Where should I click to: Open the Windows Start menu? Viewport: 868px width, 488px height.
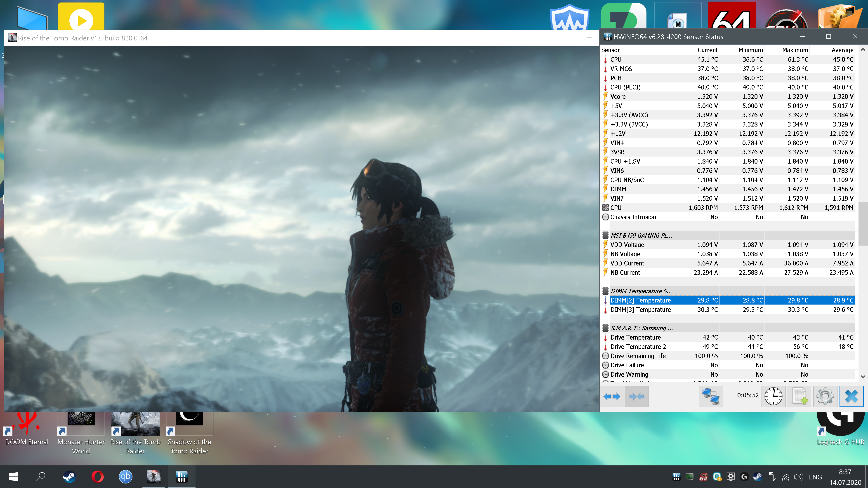point(14,476)
